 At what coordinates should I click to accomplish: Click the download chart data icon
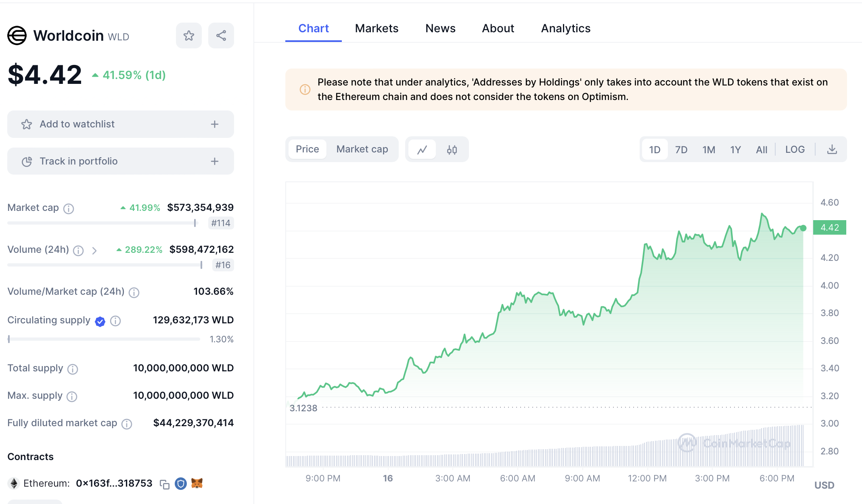tap(832, 150)
